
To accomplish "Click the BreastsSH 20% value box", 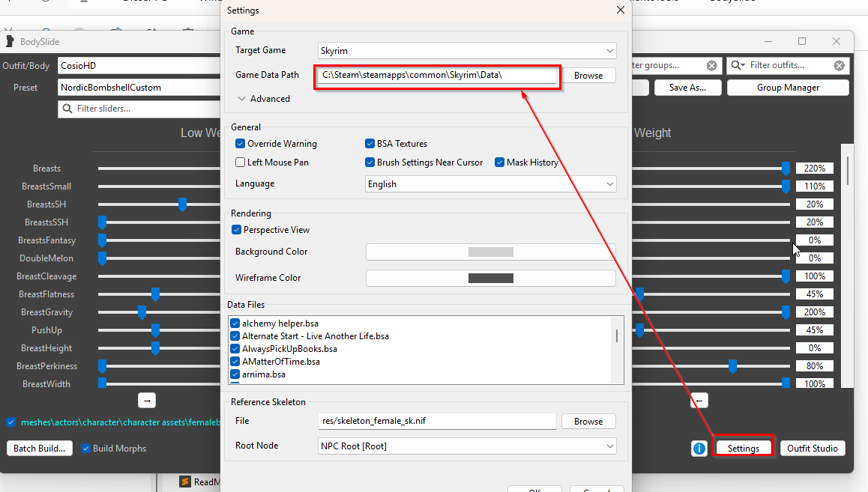I will pos(814,204).
